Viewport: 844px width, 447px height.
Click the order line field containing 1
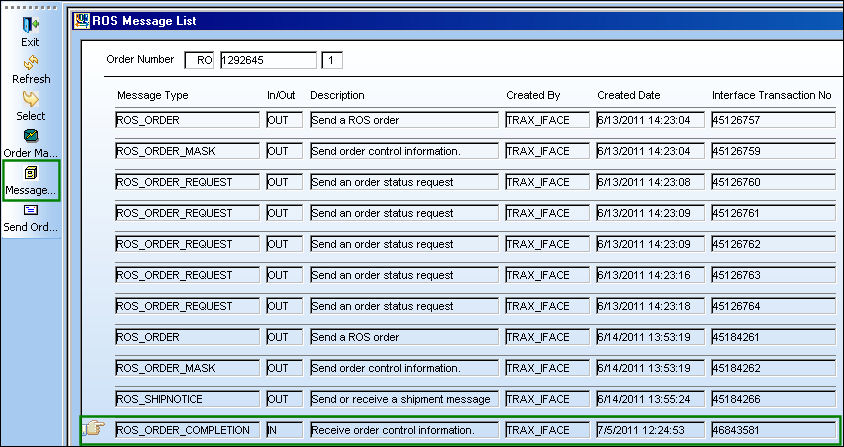[332, 60]
